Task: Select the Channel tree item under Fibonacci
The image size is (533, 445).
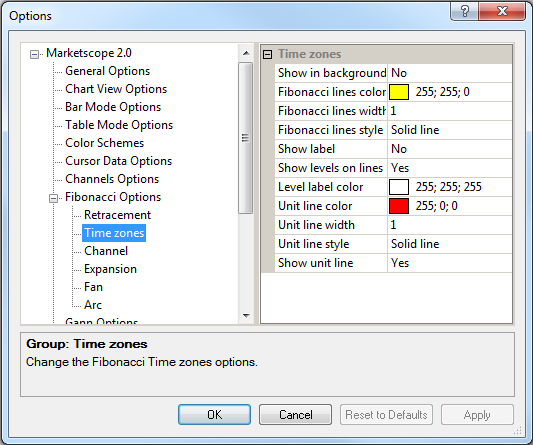Action: pyautogui.click(x=106, y=251)
